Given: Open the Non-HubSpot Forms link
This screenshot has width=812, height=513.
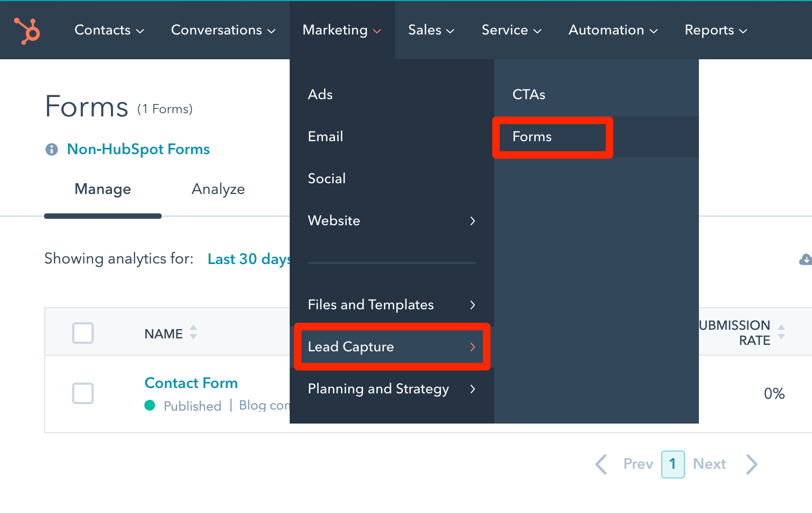Looking at the screenshot, I should click(138, 149).
